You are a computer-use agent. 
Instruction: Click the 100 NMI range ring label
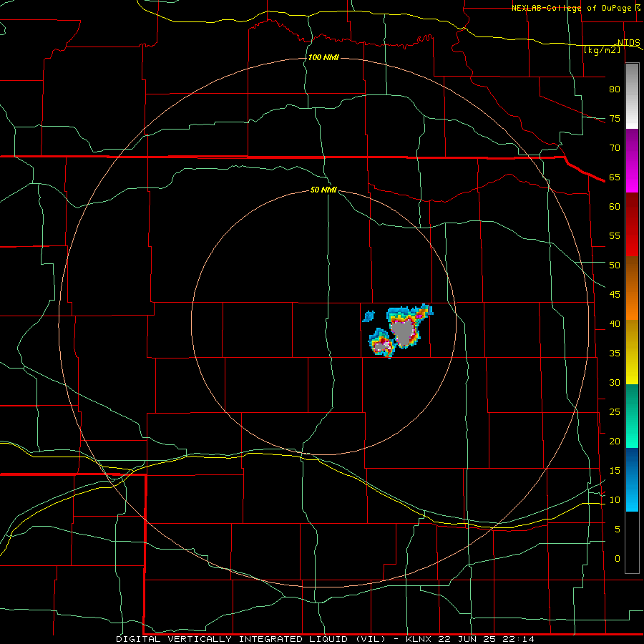323,57
